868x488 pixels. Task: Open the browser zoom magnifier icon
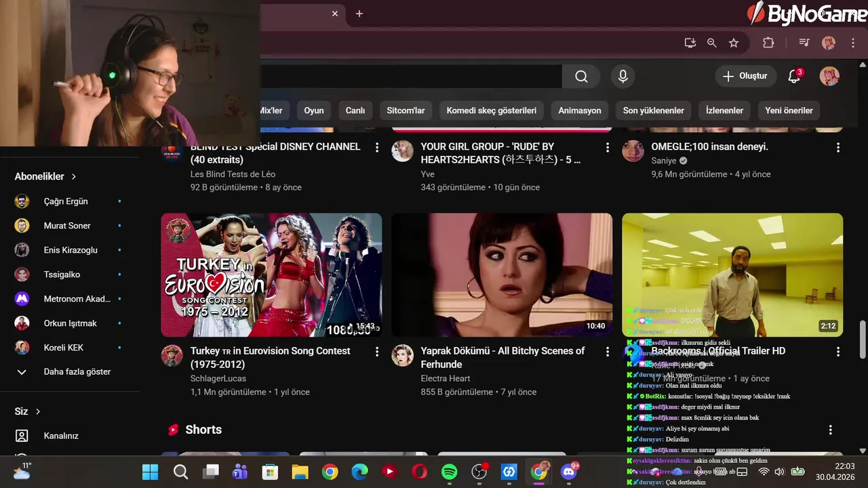coord(711,43)
